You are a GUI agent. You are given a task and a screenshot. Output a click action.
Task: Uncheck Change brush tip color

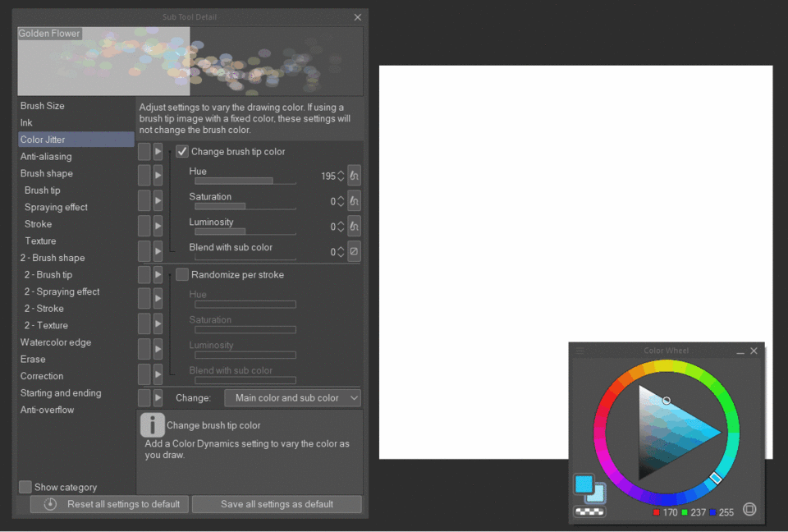(x=182, y=151)
